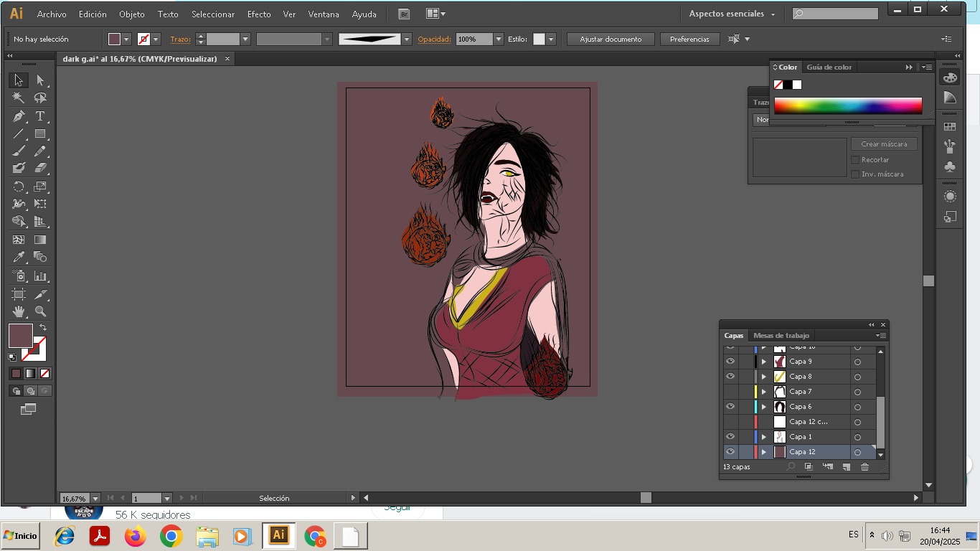Image resolution: width=980 pixels, height=551 pixels.
Task: Select the Magic Wand tool
Action: coord(19,98)
